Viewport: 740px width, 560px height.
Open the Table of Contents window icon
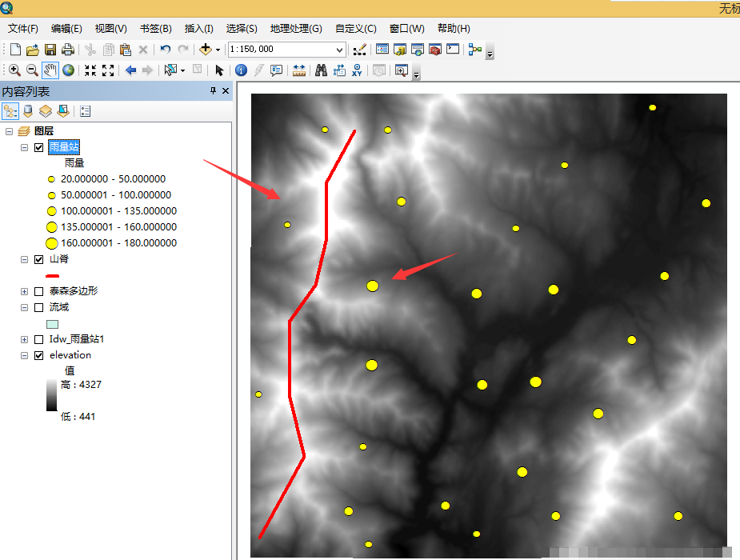(x=382, y=49)
